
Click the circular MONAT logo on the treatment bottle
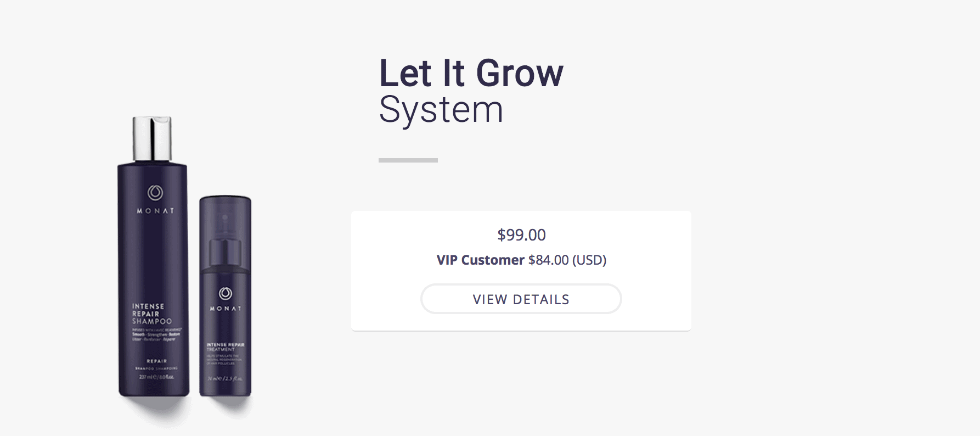(x=226, y=293)
